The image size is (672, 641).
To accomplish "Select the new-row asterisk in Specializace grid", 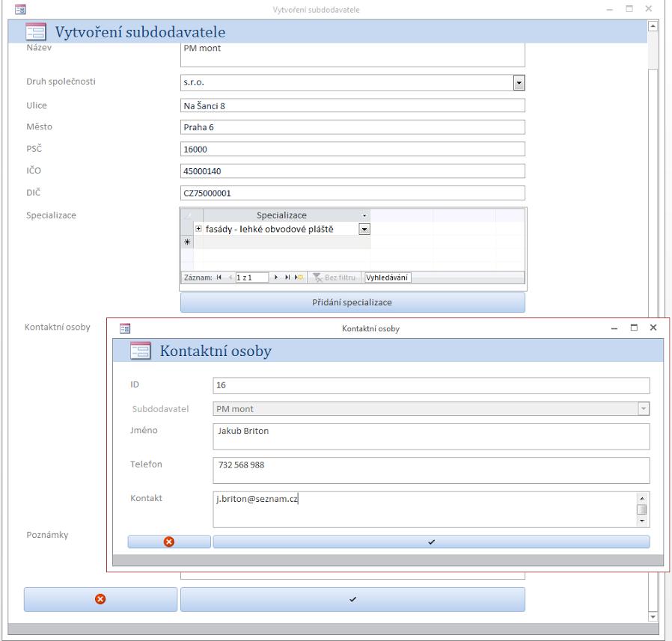I will click(x=187, y=242).
